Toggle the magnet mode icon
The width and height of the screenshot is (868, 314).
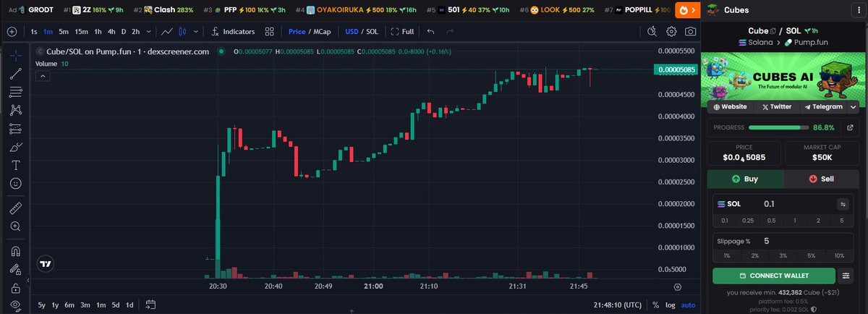click(15, 251)
